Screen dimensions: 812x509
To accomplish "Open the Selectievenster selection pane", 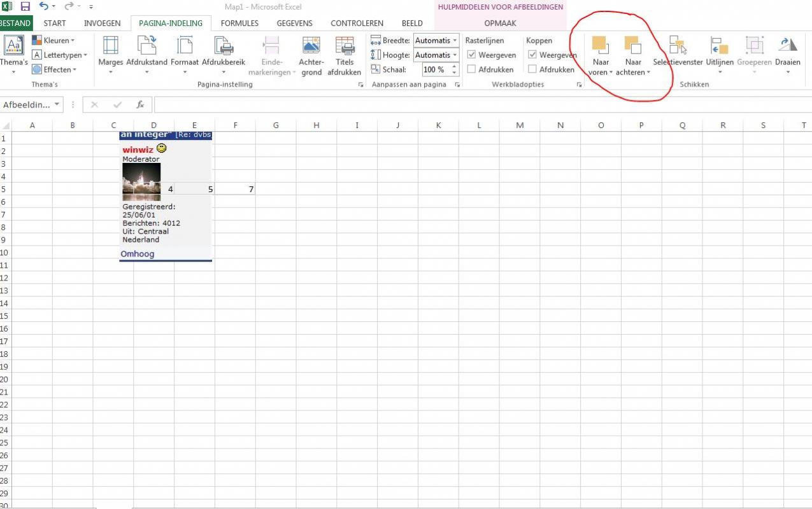I will coord(678,51).
